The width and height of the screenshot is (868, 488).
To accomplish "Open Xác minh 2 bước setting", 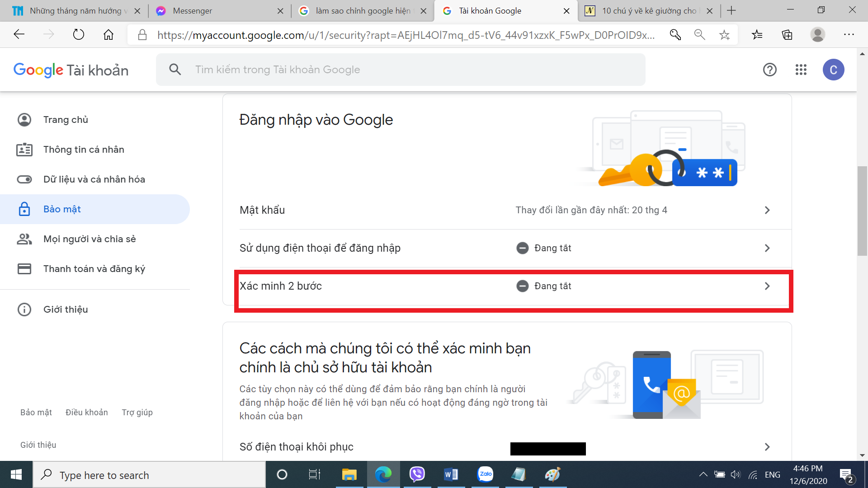I will pos(513,286).
